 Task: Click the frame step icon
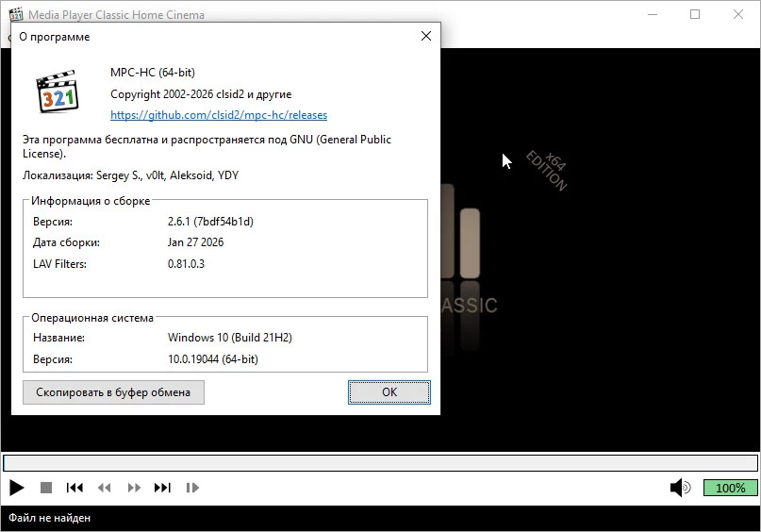coord(192,488)
